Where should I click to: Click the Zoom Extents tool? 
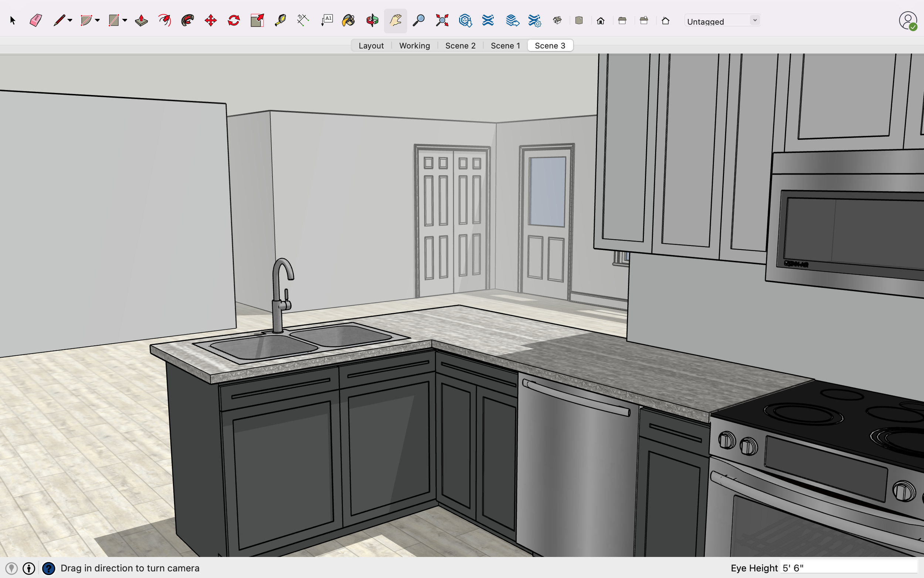point(442,20)
